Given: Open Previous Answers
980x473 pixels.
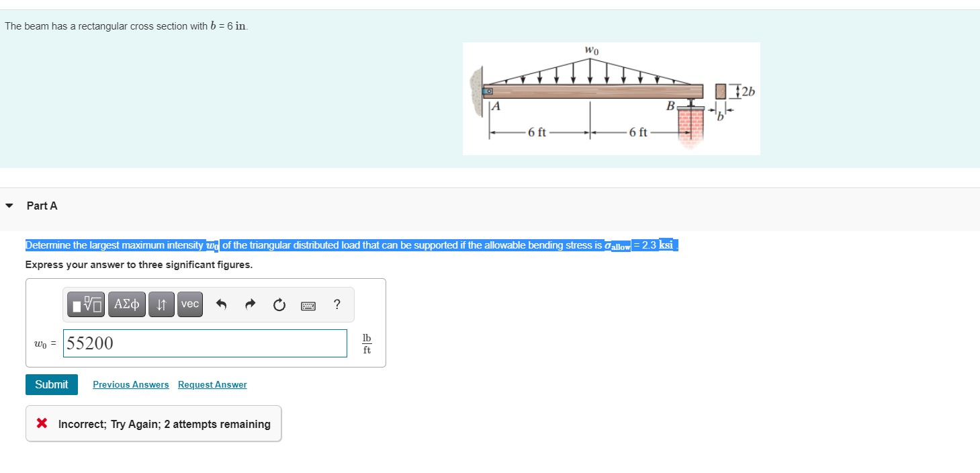Looking at the screenshot, I should click(130, 384).
